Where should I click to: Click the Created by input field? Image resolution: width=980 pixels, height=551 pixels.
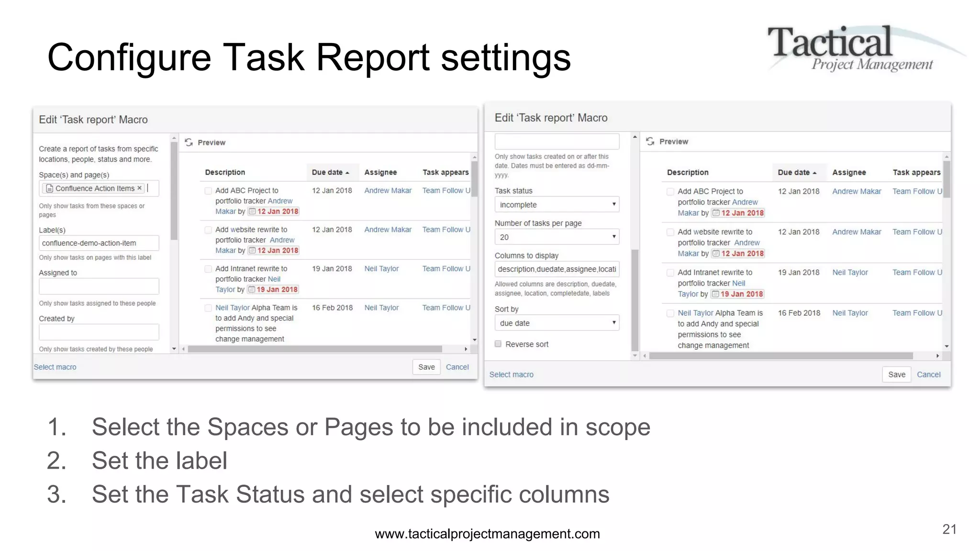point(99,332)
